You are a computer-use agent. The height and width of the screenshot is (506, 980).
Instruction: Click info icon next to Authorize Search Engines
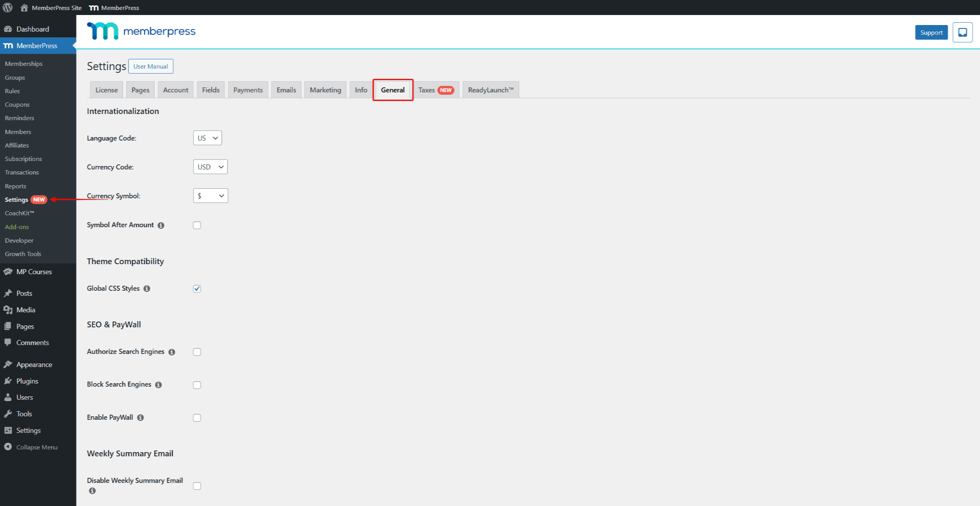point(172,352)
